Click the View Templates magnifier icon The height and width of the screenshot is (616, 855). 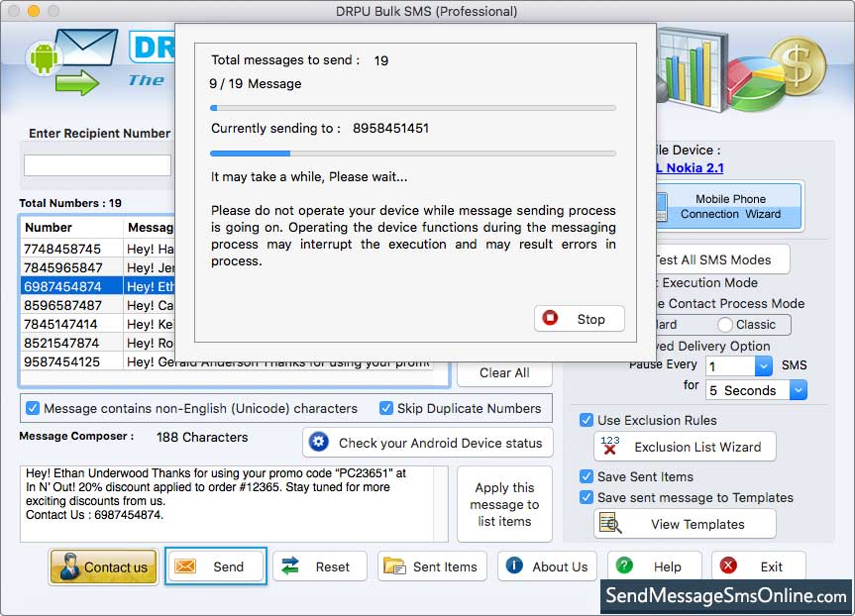[x=611, y=524]
